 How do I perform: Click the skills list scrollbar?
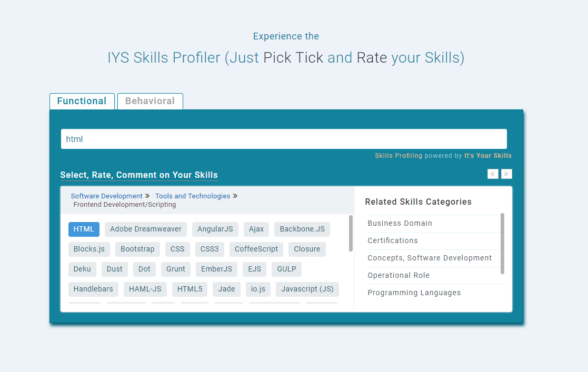[x=350, y=233]
